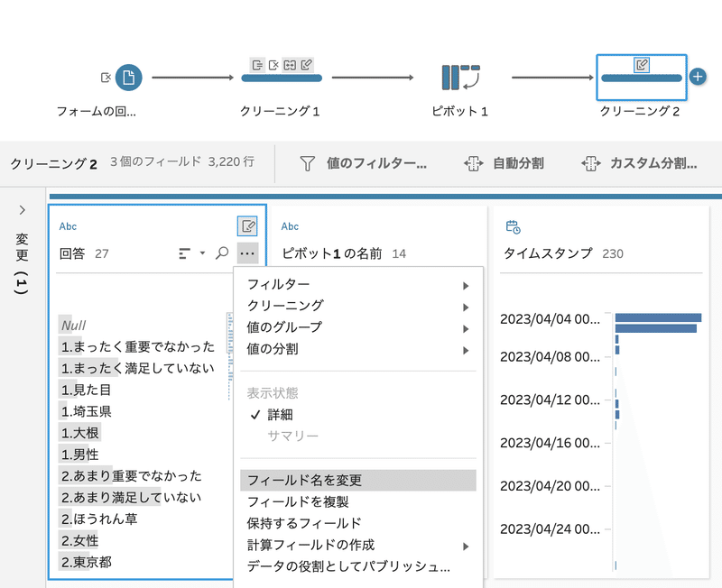
Task: Choose 保持するフィールド from the menu
Action: [358, 524]
